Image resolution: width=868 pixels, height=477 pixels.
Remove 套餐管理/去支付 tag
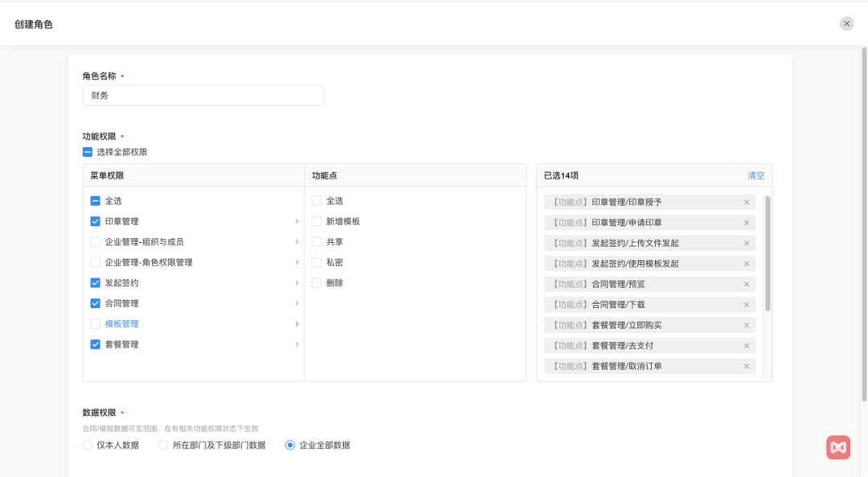(746, 346)
